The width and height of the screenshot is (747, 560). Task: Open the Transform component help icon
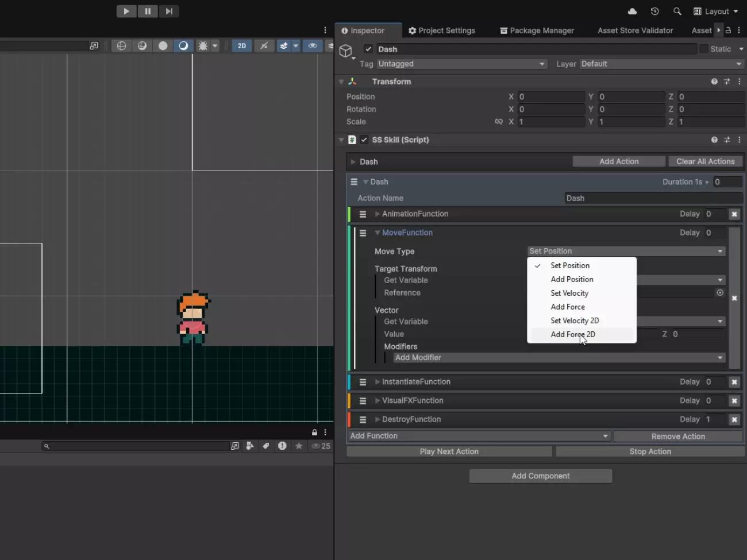tap(714, 82)
